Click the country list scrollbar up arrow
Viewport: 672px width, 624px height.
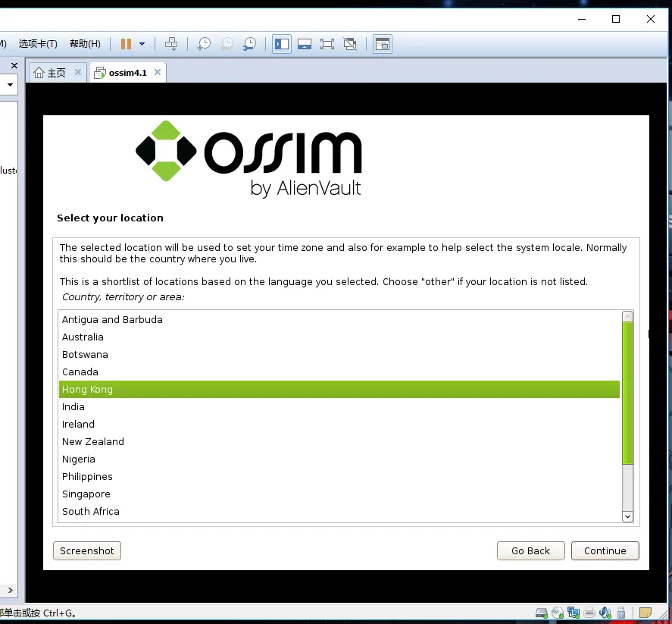tap(627, 316)
